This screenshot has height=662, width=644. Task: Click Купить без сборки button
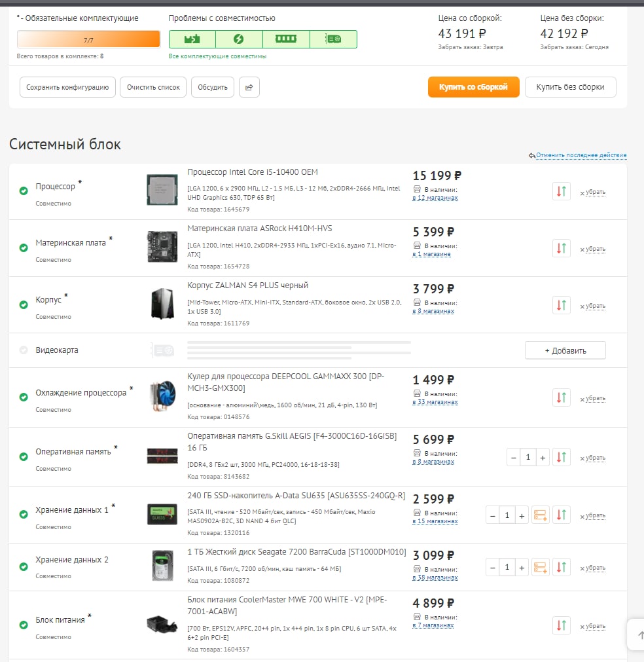pyautogui.click(x=571, y=87)
